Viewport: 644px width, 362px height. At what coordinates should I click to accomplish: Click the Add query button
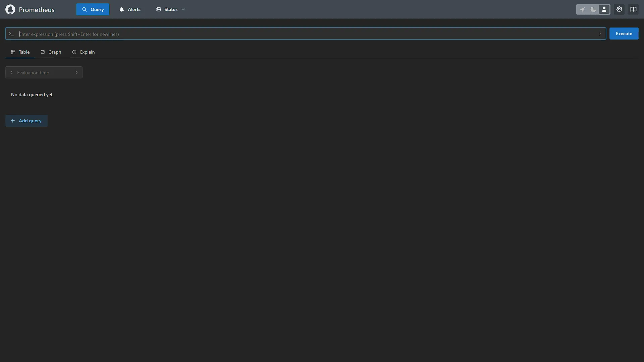pos(26,121)
